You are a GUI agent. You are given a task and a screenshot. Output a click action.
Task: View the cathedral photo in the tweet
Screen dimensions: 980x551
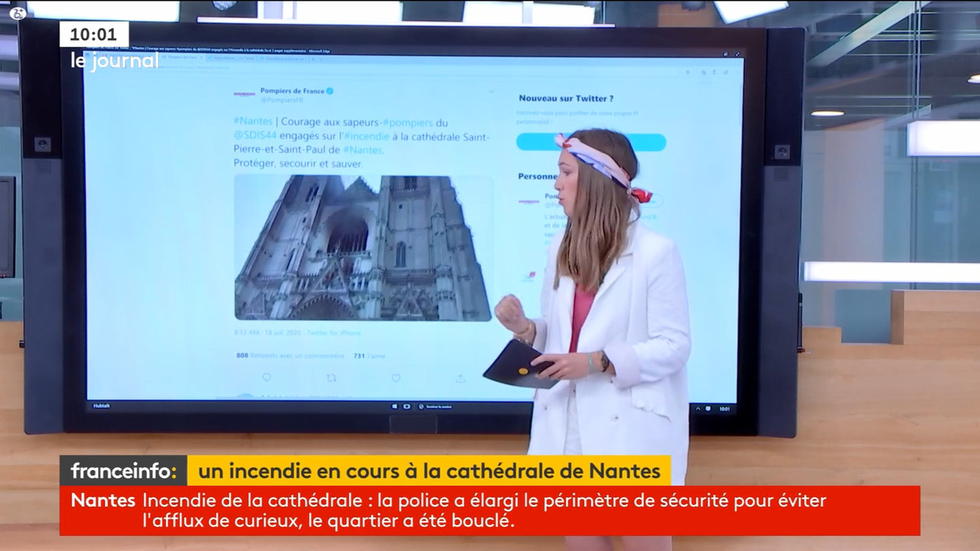tap(362, 247)
